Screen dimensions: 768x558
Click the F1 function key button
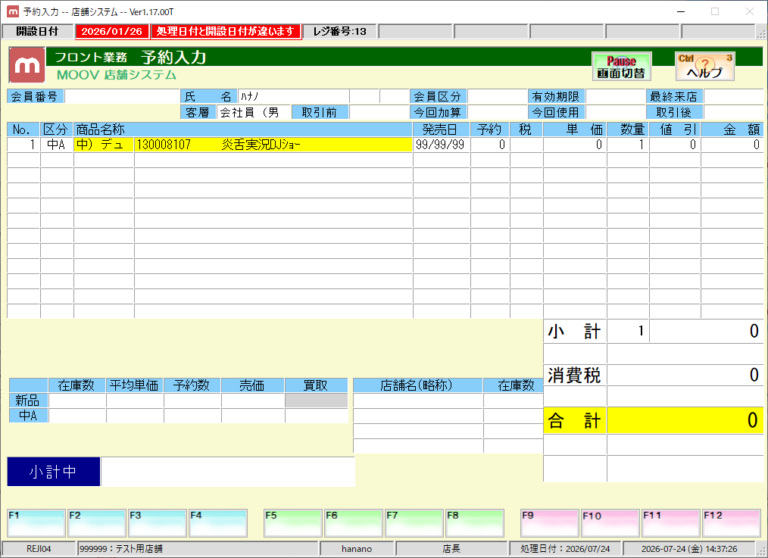36,523
